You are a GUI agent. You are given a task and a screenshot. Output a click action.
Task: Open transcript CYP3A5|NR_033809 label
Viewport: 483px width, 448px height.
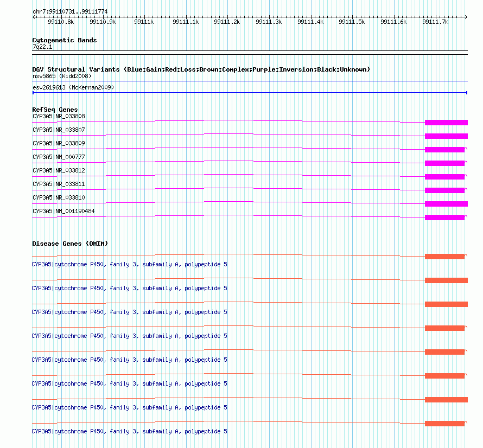click(59, 144)
